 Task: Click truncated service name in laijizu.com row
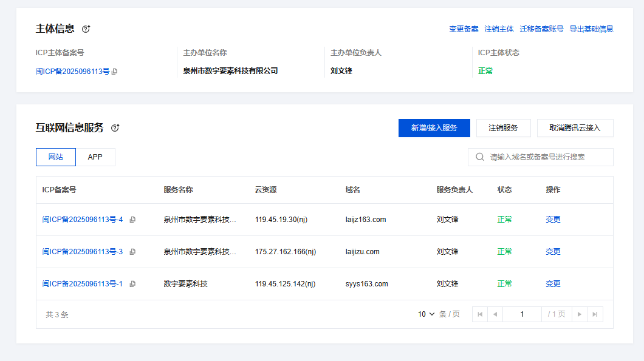[x=200, y=251]
